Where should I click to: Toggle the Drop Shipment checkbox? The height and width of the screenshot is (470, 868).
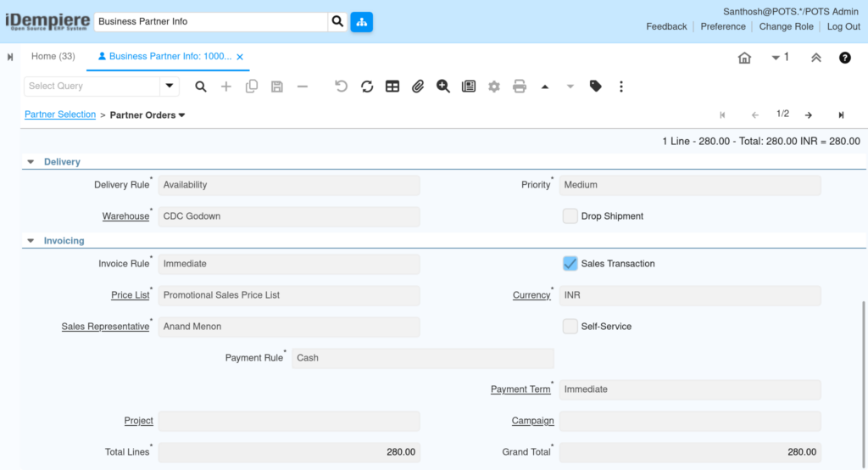coord(570,216)
